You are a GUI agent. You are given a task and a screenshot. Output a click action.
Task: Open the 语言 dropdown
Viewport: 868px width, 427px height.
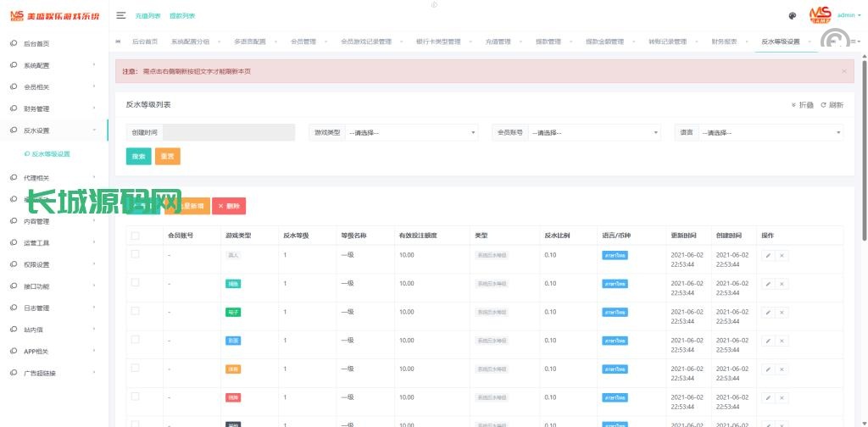[770, 133]
